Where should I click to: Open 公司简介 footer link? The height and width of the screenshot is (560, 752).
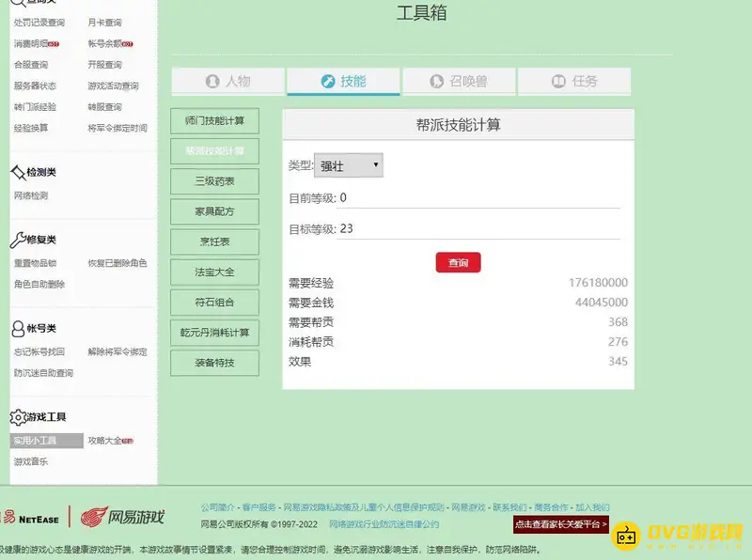218,507
